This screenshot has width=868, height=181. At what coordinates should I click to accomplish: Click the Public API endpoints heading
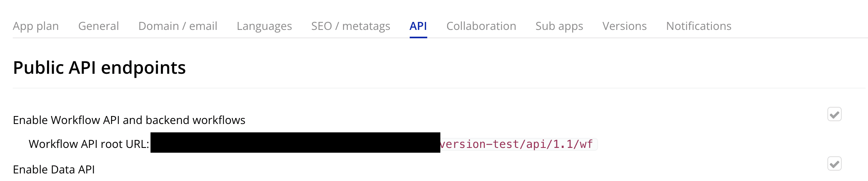[x=99, y=68]
